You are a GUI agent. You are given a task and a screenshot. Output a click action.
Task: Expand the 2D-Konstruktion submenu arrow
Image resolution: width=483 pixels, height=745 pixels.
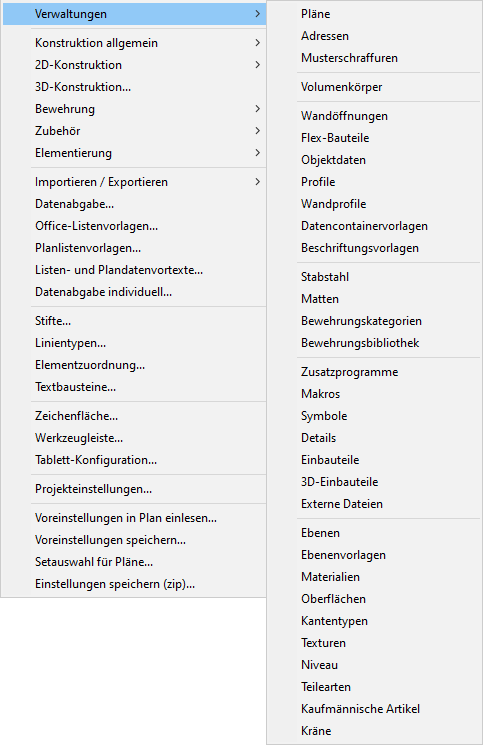257,65
